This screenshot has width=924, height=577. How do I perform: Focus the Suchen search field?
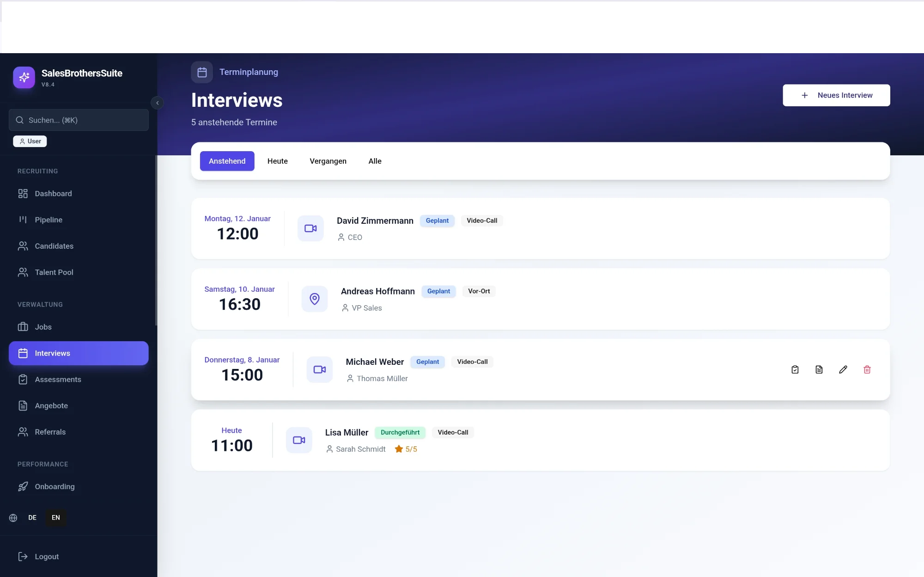[x=79, y=120]
